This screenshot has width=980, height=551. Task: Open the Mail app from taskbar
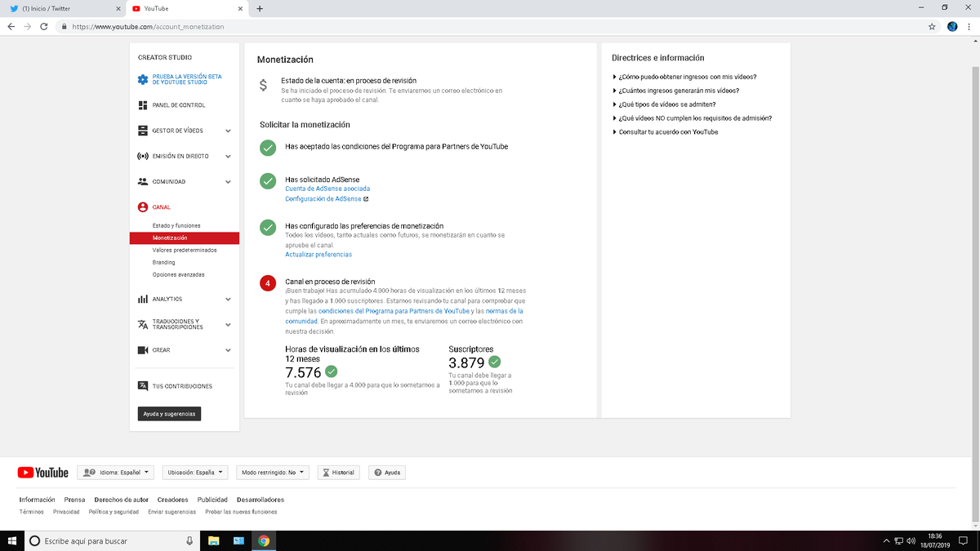[x=238, y=540]
